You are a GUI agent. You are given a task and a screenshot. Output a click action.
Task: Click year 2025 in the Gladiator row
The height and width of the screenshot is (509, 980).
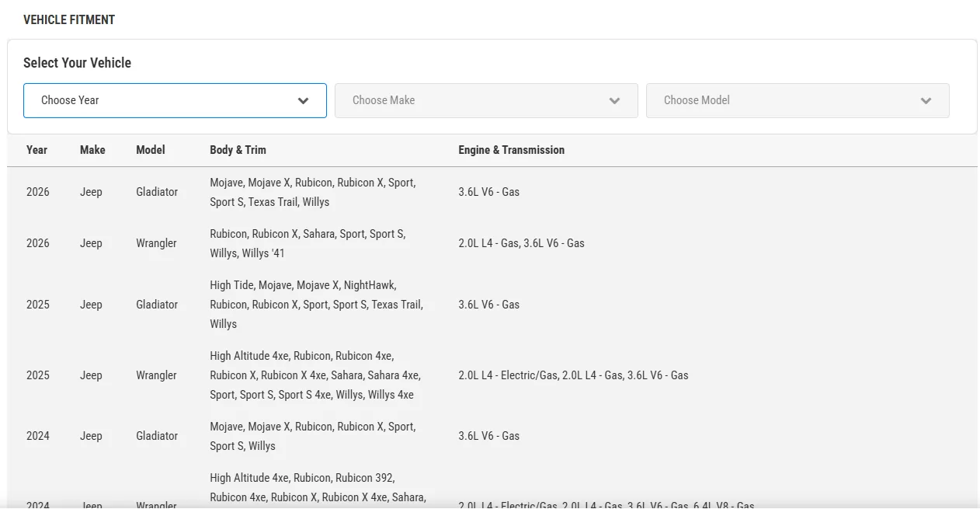point(38,305)
